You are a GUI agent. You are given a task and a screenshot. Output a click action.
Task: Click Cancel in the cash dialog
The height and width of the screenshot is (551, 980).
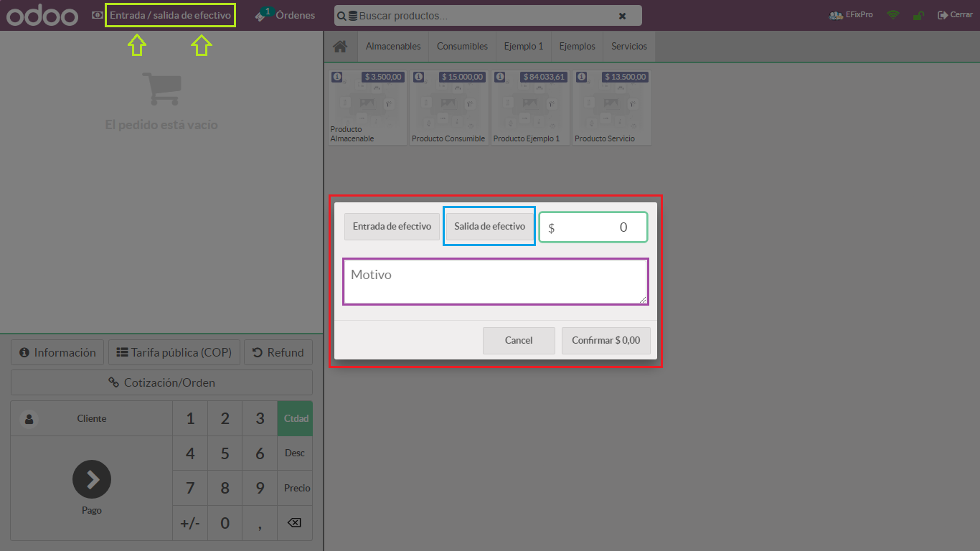click(x=518, y=341)
